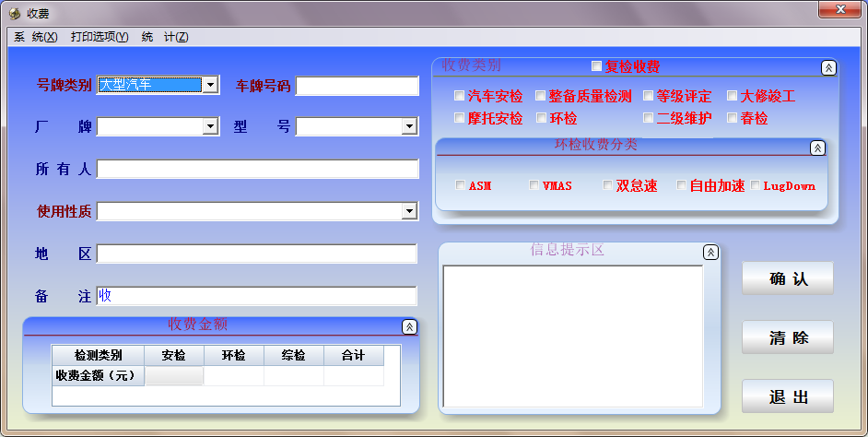Open the 使用性质 dropdown arrow
This screenshot has width=868, height=437.
click(410, 212)
